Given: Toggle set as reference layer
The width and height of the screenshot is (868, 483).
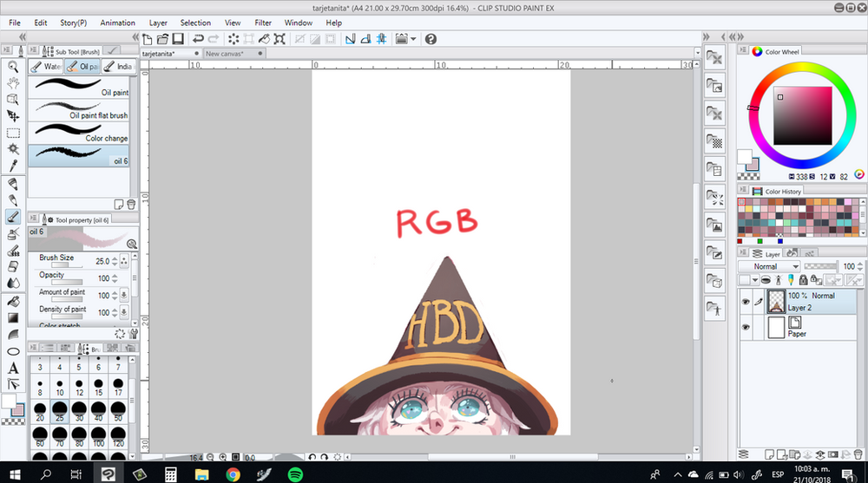Looking at the screenshot, I should point(778,280).
